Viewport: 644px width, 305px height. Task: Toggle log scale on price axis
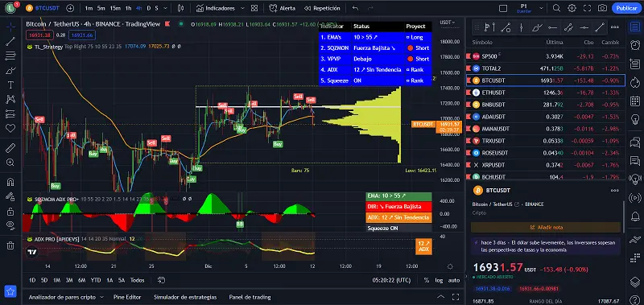coord(439,280)
